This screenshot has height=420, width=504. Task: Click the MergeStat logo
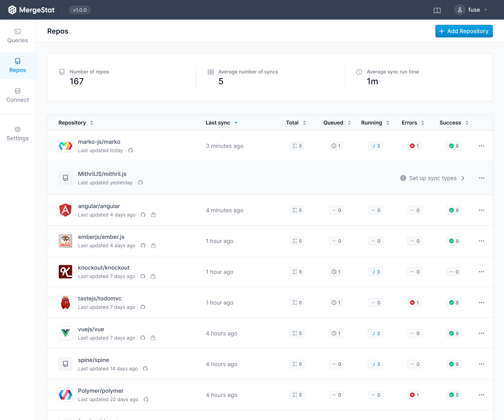31,10
